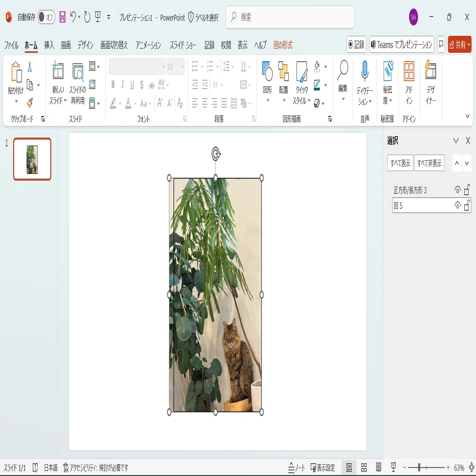Image resolution: width=476 pixels, height=476 pixels.
Task: Click the 共有 share button
Action: click(x=460, y=45)
